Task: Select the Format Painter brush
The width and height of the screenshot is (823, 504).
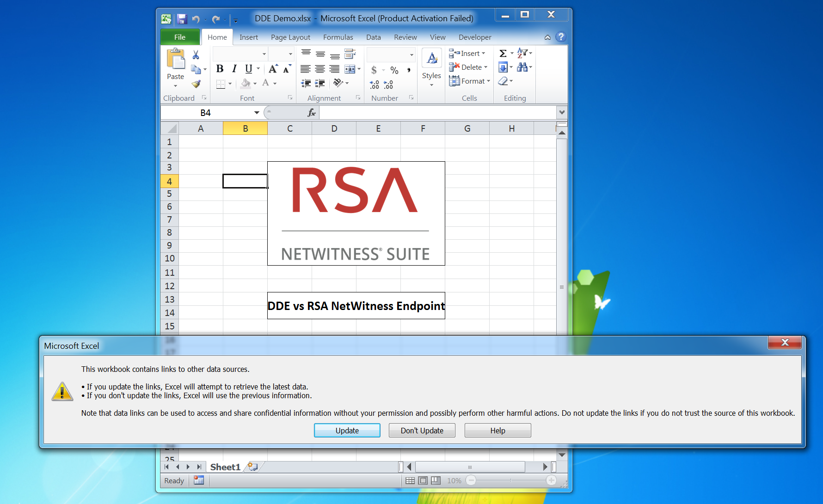Action: [x=196, y=84]
